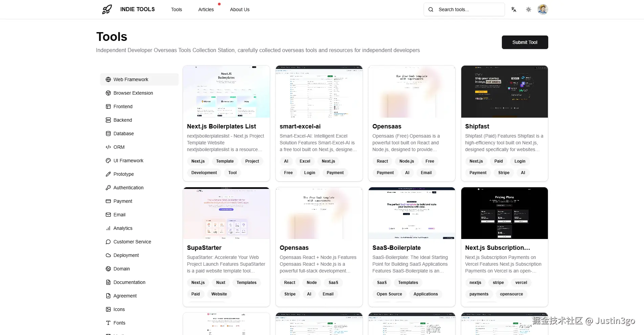The width and height of the screenshot is (644, 335).
Task: Click the Domain globe icon
Action: point(108,269)
